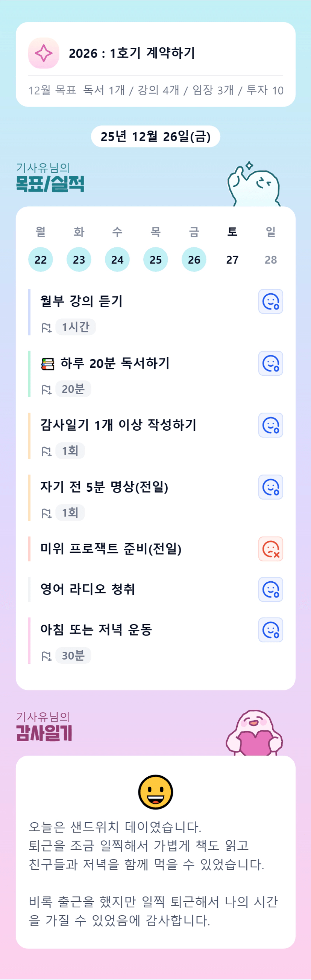Click the pink sparkle goal icon
Viewport: 311px width, 980px height.
[x=44, y=53]
